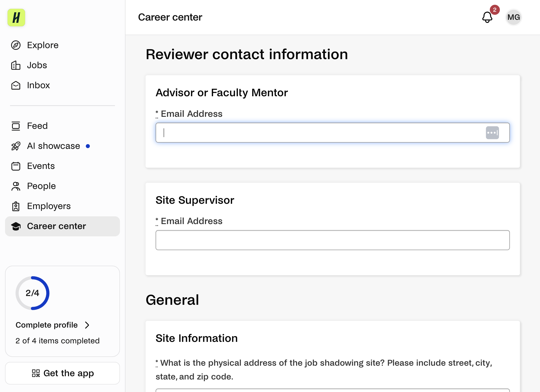Click the 'Reviewer contact information' heading
Image resolution: width=540 pixels, height=392 pixels.
[247, 54]
